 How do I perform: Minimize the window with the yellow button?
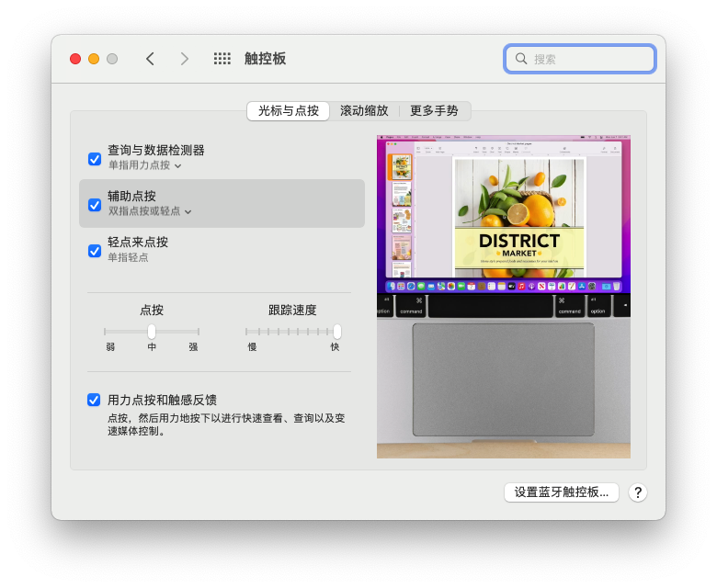[x=94, y=59]
